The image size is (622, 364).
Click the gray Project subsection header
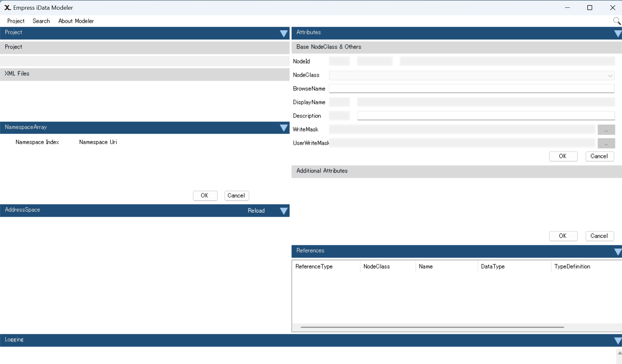click(x=144, y=47)
